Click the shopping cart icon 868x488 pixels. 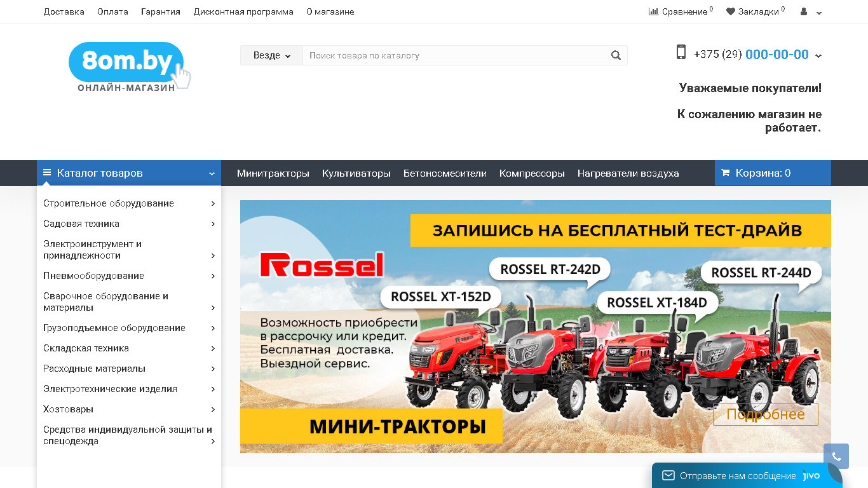coord(726,173)
